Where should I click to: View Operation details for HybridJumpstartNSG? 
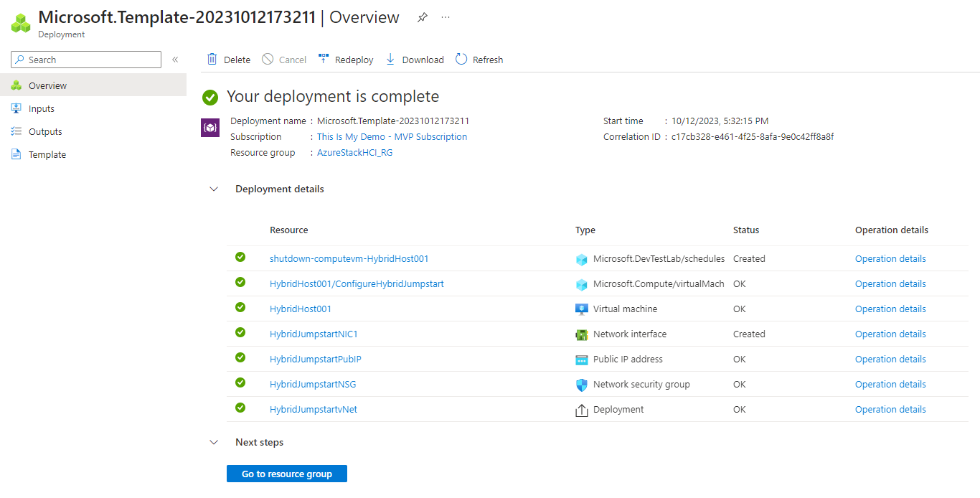point(890,385)
